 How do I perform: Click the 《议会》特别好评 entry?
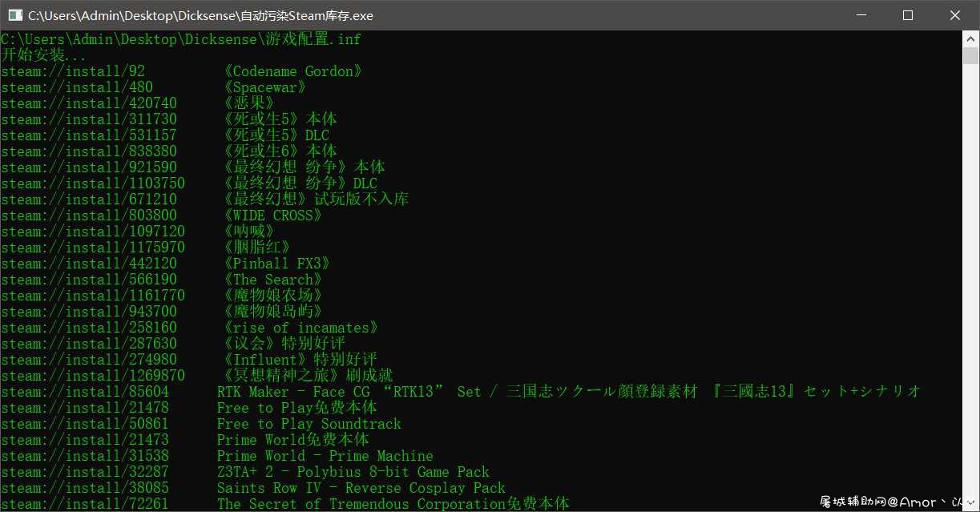point(285,344)
